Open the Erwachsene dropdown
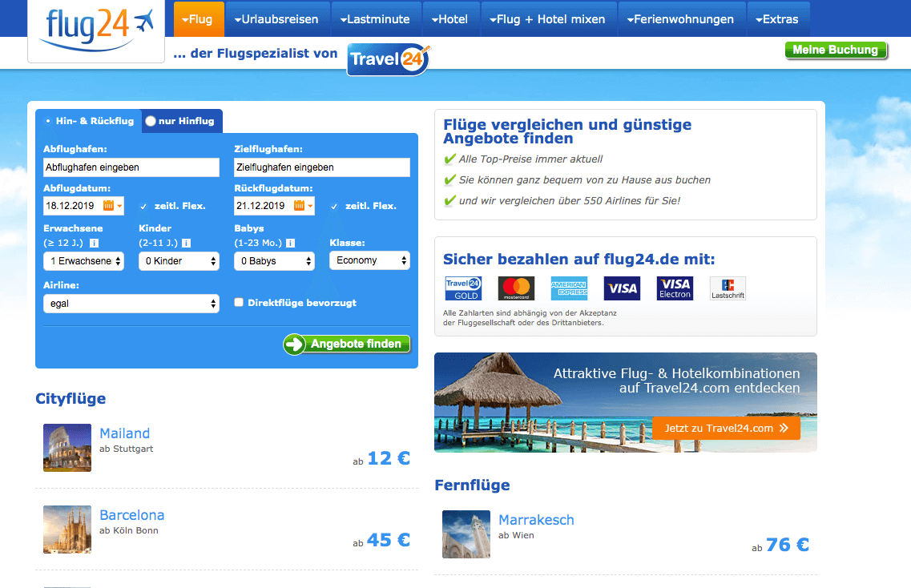The width and height of the screenshot is (911, 588). coord(83,261)
